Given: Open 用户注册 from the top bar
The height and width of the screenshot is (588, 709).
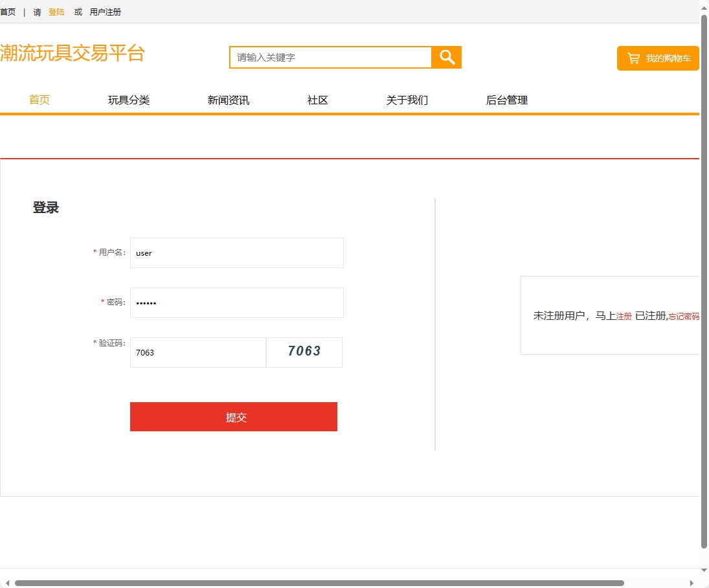Looking at the screenshot, I should click(104, 12).
